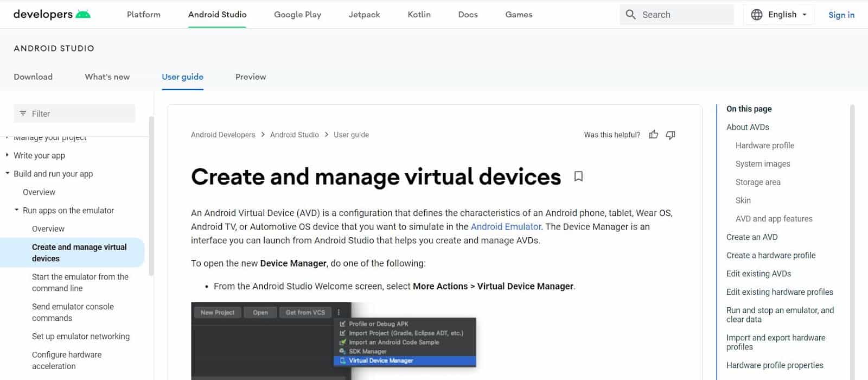Click the thumbs up helpful icon
This screenshot has width=868, height=380.
click(x=654, y=135)
